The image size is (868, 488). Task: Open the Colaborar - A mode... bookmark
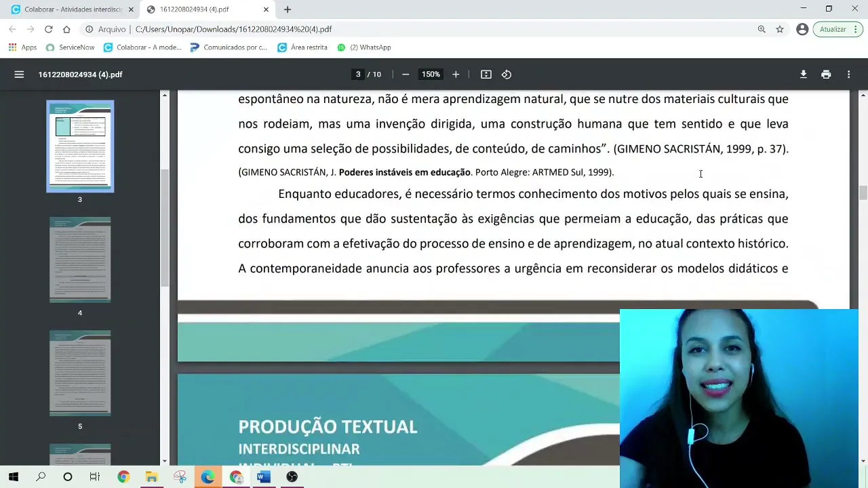(x=142, y=47)
